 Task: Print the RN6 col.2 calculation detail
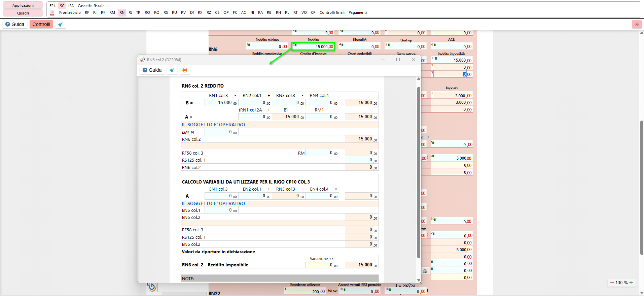click(x=185, y=70)
